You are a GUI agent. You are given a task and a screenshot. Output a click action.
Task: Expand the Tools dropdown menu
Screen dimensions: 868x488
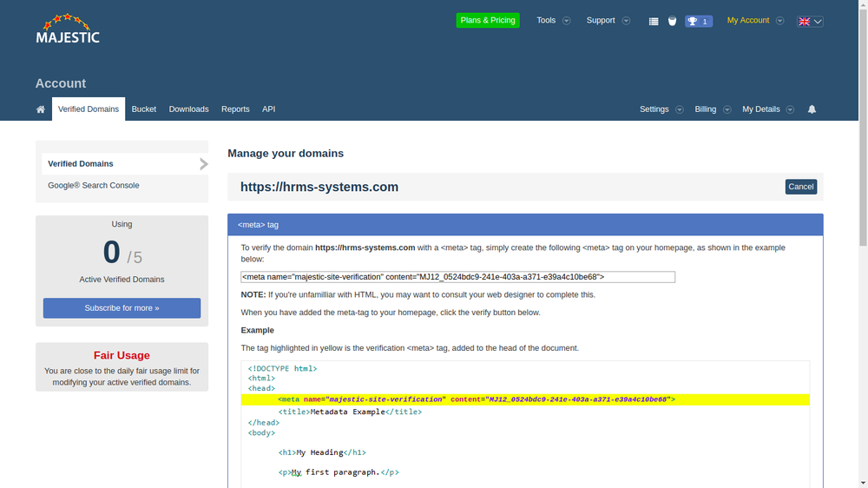pyautogui.click(x=553, y=21)
